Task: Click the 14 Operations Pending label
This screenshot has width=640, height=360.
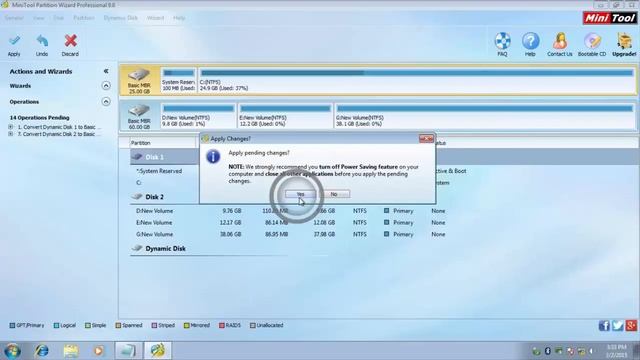Action: [40, 118]
